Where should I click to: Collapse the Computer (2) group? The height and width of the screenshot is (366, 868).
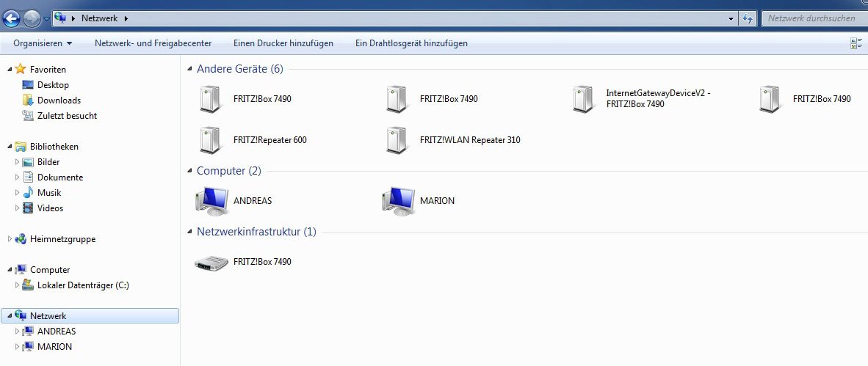(190, 171)
